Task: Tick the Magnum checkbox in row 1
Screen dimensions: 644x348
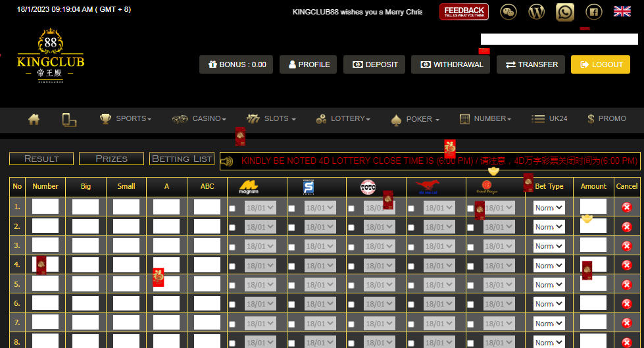Action: (232, 209)
